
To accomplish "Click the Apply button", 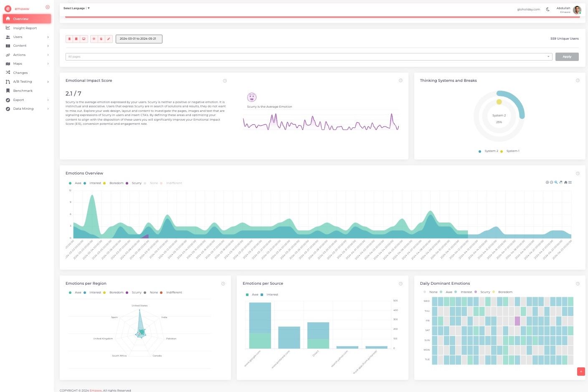I will pos(567,57).
